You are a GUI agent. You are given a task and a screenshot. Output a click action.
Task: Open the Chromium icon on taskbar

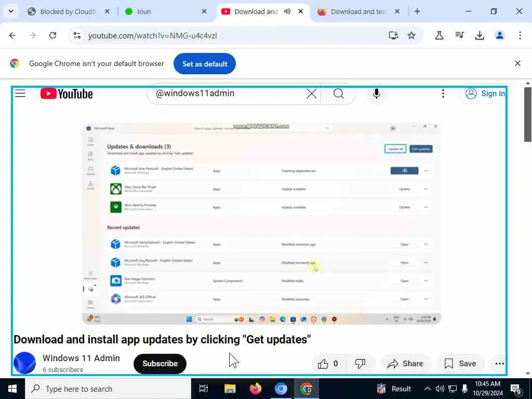tap(281, 389)
